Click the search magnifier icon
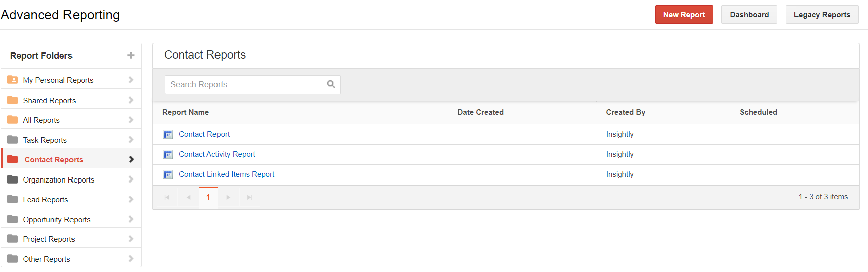Image resolution: width=868 pixels, height=272 pixels. point(331,84)
